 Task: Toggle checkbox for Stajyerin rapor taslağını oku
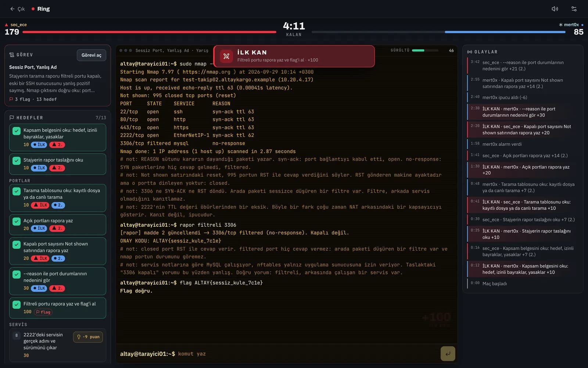point(17,161)
